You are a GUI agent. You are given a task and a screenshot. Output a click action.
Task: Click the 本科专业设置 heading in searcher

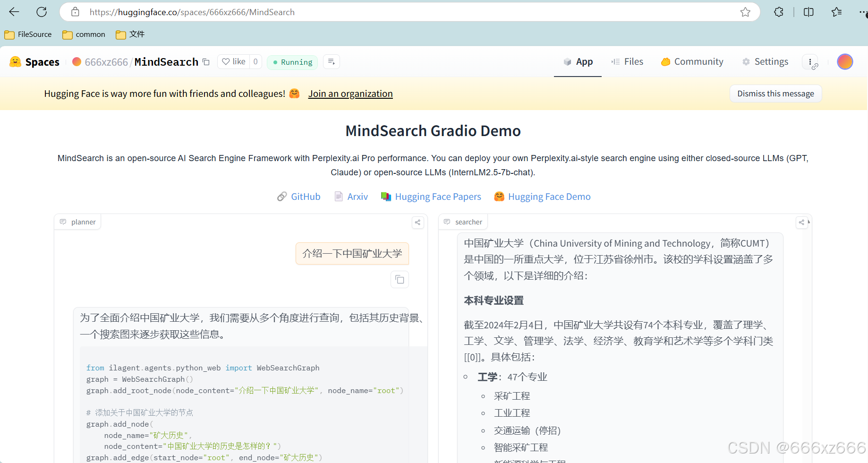click(x=494, y=300)
